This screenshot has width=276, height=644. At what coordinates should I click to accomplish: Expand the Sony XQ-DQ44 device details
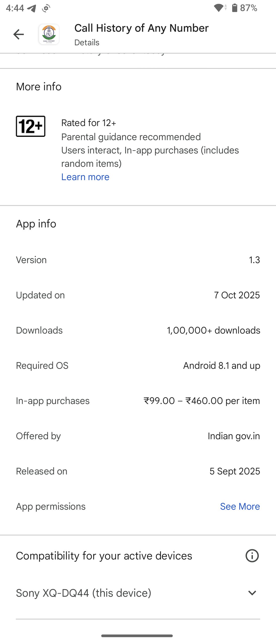(x=252, y=593)
